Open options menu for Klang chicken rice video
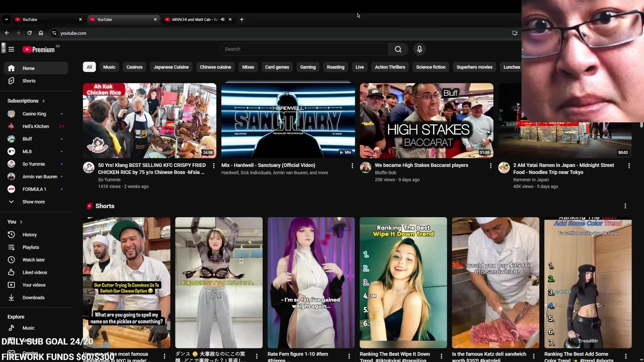644x362 pixels. [x=213, y=165]
